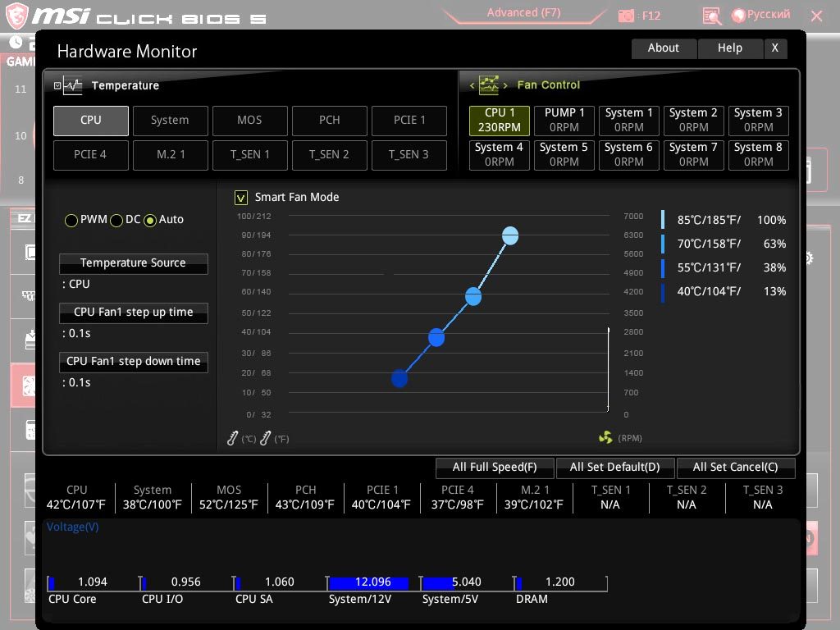Click the DRAM 1.200 voltage reading
This screenshot has width=840, height=630.
[559, 582]
